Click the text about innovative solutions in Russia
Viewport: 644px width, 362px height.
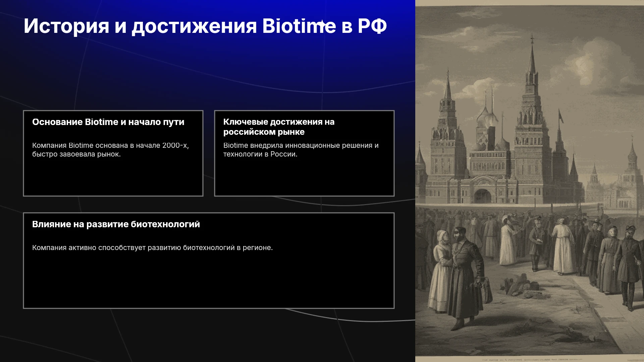click(x=301, y=150)
